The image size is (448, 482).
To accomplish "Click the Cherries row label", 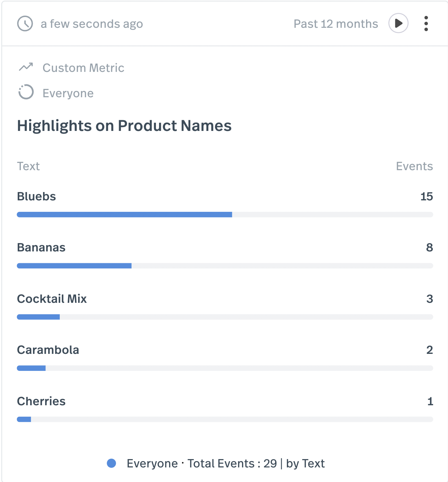I will (41, 401).
